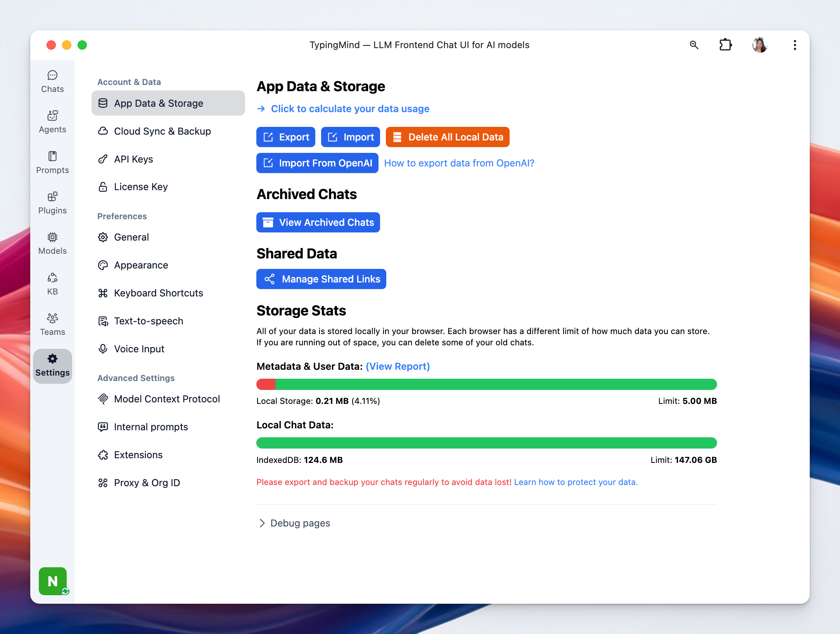Click the Import From OpenAI button
840x634 pixels.
click(317, 163)
